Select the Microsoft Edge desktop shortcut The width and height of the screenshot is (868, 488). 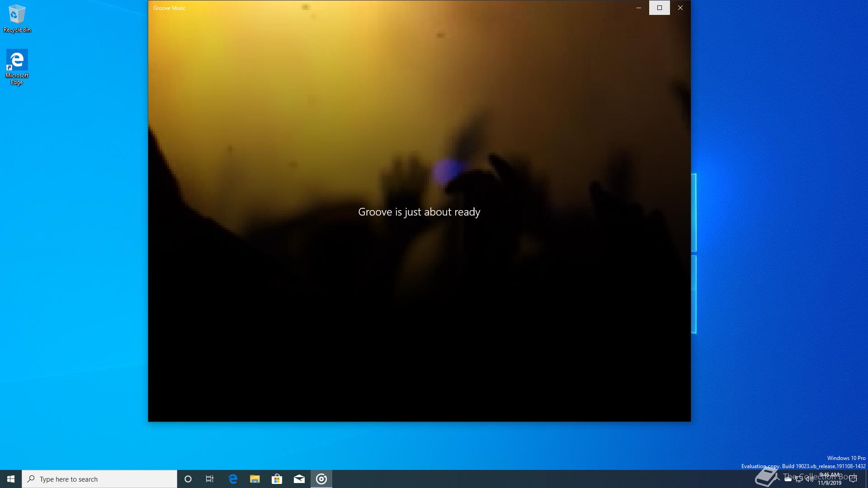pyautogui.click(x=17, y=67)
